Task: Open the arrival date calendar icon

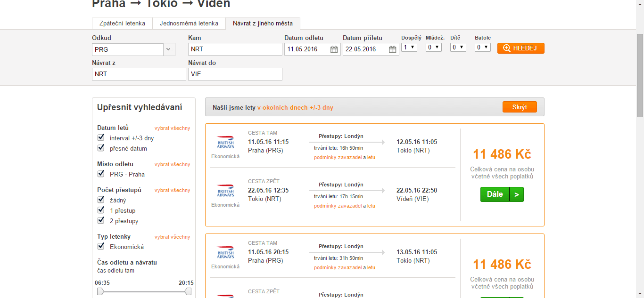Action: [x=393, y=49]
